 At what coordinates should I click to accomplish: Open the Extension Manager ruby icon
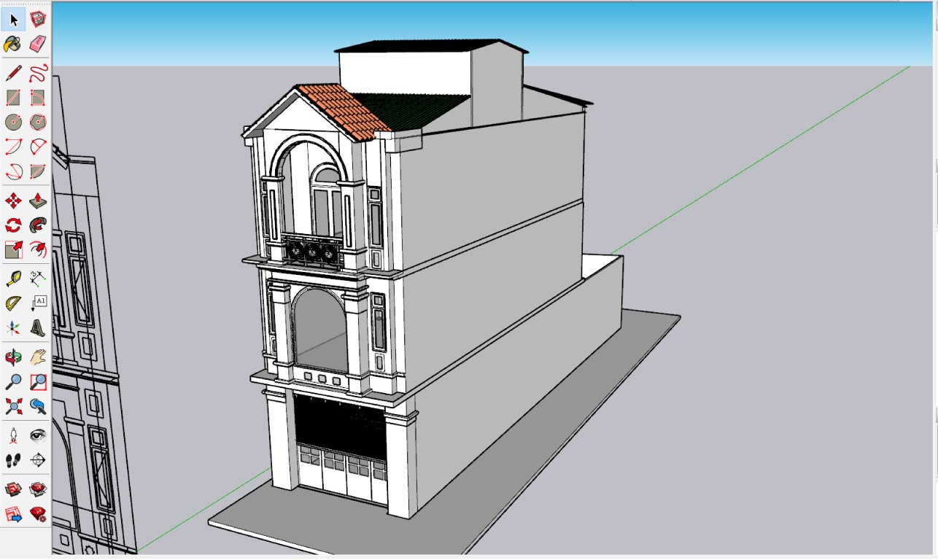(x=38, y=513)
